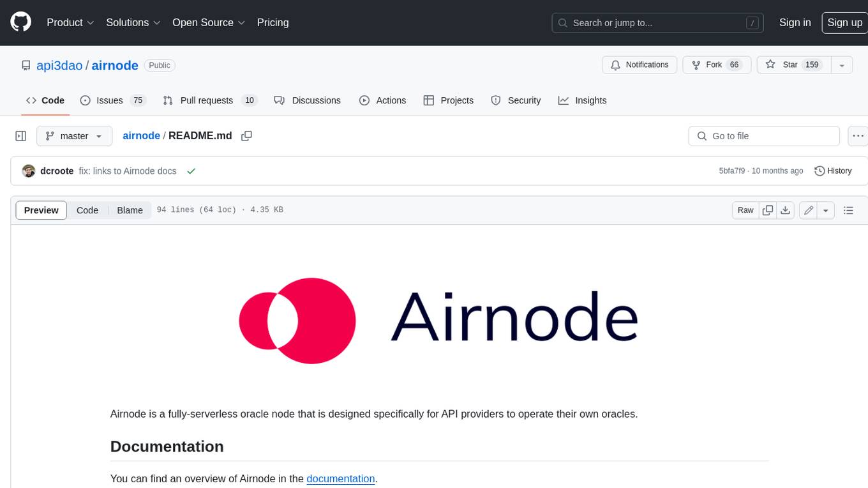Open the airnode repository title link
This screenshot has width=868, height=488.
click(x=115, y=65)
